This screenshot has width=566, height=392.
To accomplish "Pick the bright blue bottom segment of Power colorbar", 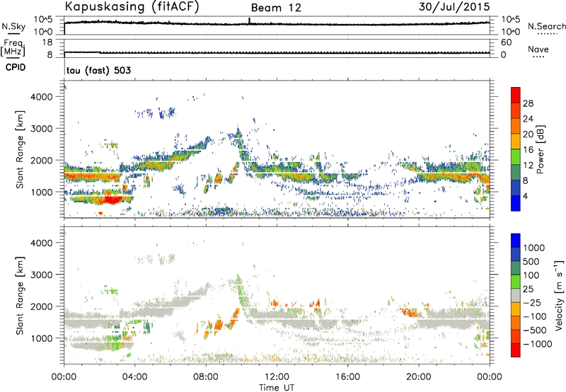I will click(x=516, y=203).
